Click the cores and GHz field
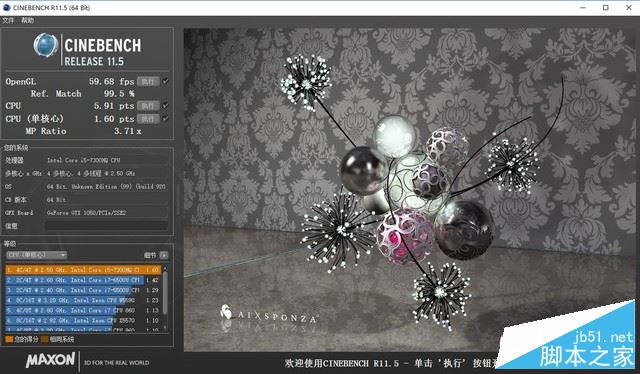 point(107,174)
